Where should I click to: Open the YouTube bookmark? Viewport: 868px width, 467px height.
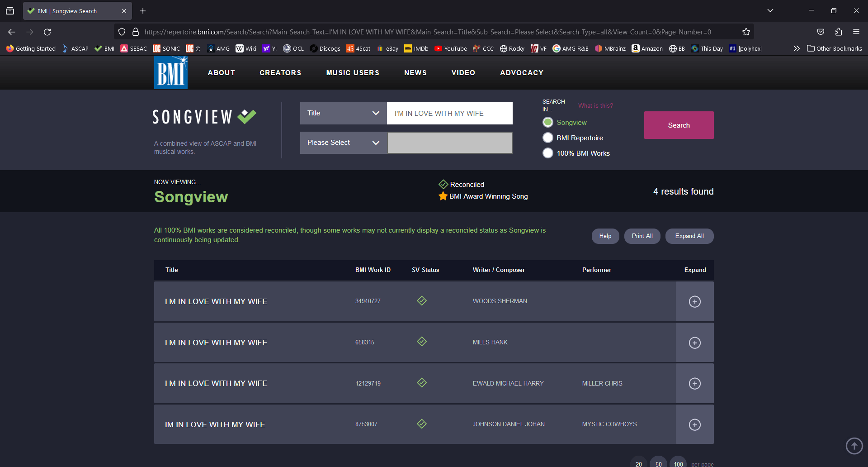tap(451, 48)
